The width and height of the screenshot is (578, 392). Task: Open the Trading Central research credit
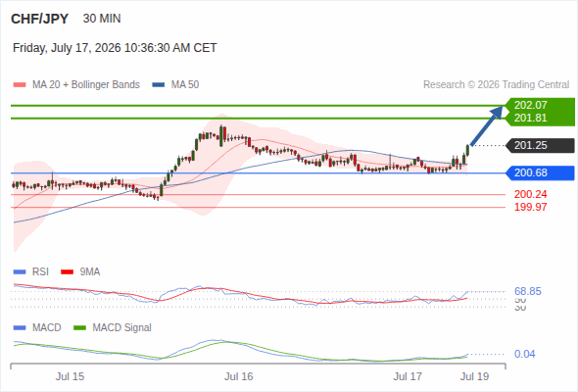coord(496,85)
